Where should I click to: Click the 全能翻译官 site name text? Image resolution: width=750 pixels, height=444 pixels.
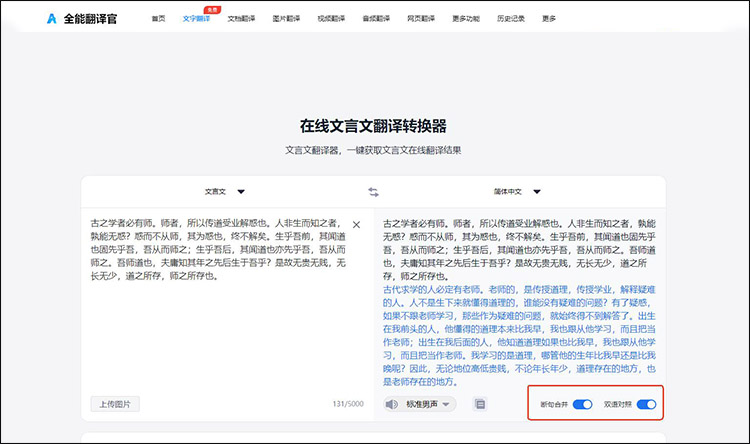click(x=90, y=19)
